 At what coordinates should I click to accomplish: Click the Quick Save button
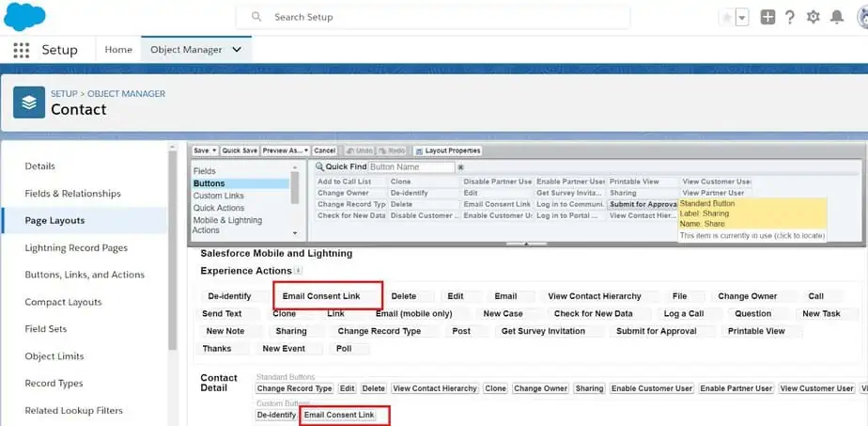[x=240, y=150]
